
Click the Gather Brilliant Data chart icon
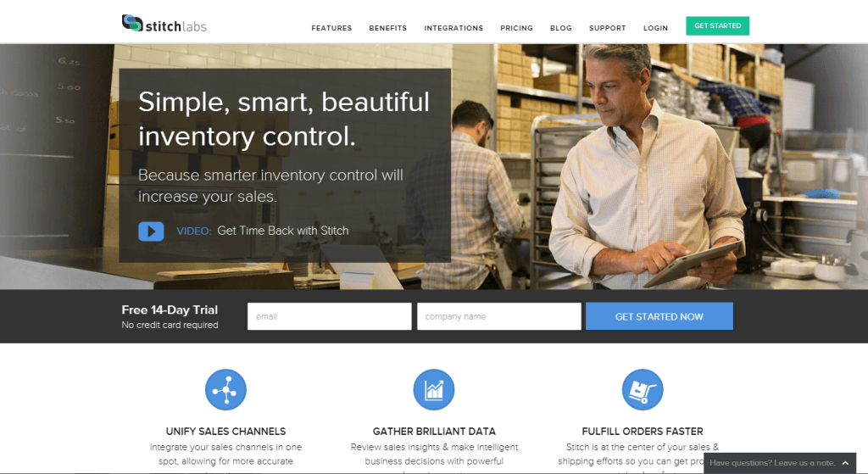pyautogui.click(x=434, y=390)
